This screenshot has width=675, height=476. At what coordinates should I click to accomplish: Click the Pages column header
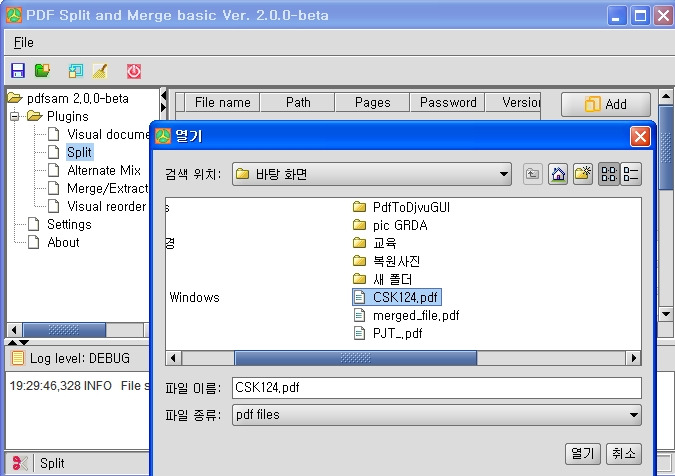(372, 102)
